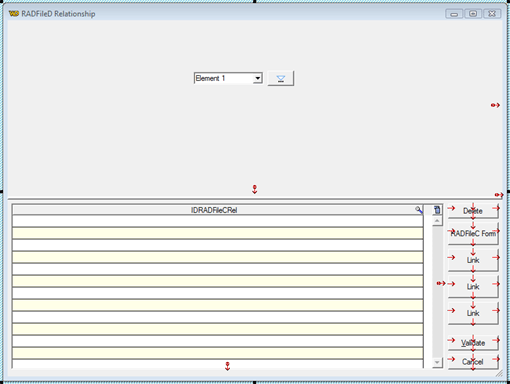Image resolution: width=510 pixels, height=384 pixels.
Task: Click the IDRADFileCRel column header
Action: tap(214, 210)
